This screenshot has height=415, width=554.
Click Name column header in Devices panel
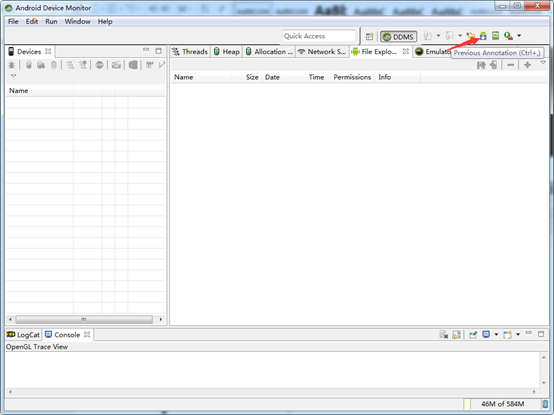(40, 91)
